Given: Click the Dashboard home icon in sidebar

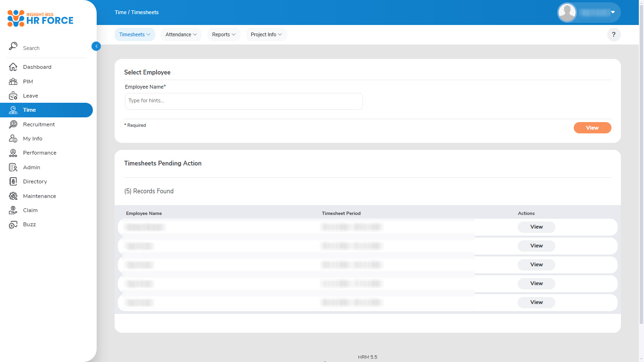Looking at the screenshot, I should (13, 67).
